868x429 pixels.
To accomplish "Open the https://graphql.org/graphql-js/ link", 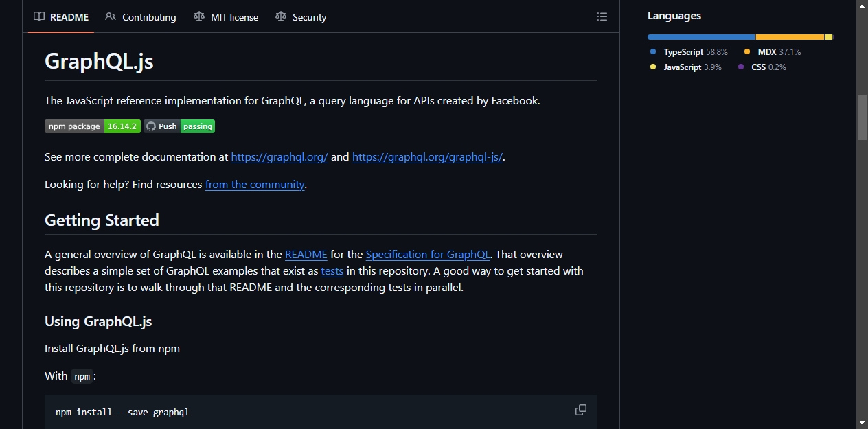I will point(428,157).
